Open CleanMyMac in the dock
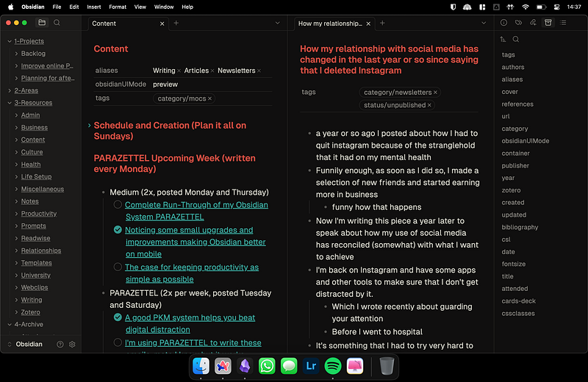588x382 pixels. click(x=355, y=366)
